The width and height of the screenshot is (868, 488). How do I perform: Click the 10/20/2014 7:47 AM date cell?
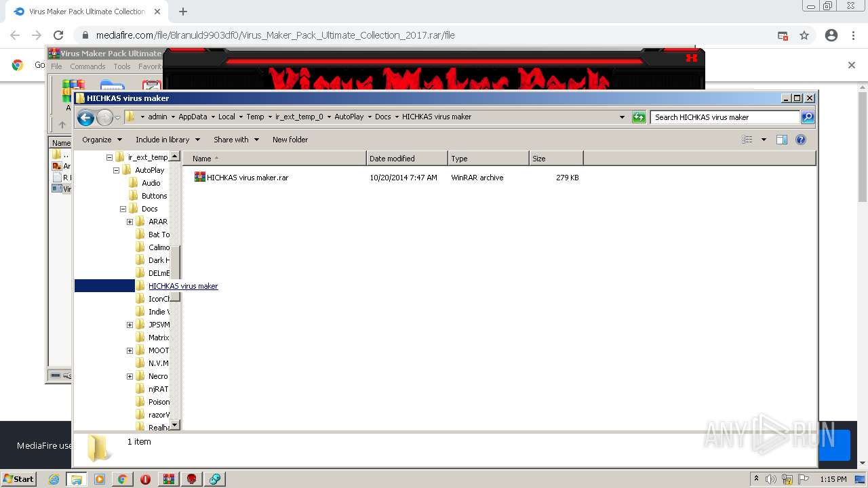[403, 178]
